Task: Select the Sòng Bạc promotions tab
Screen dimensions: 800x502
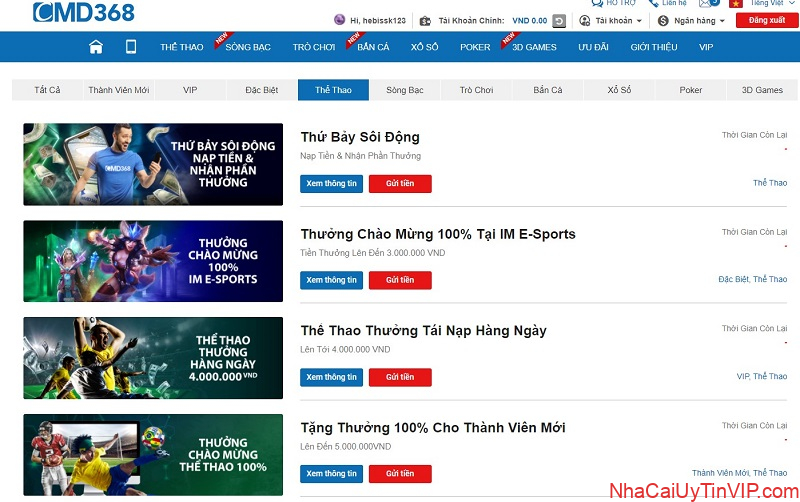Action: point(405,90)
